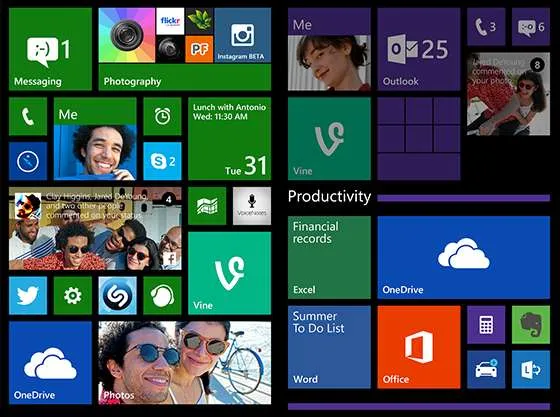Open the Photos live tile
This screenshot has height=417, width=560.
click(x=185, y=363)
